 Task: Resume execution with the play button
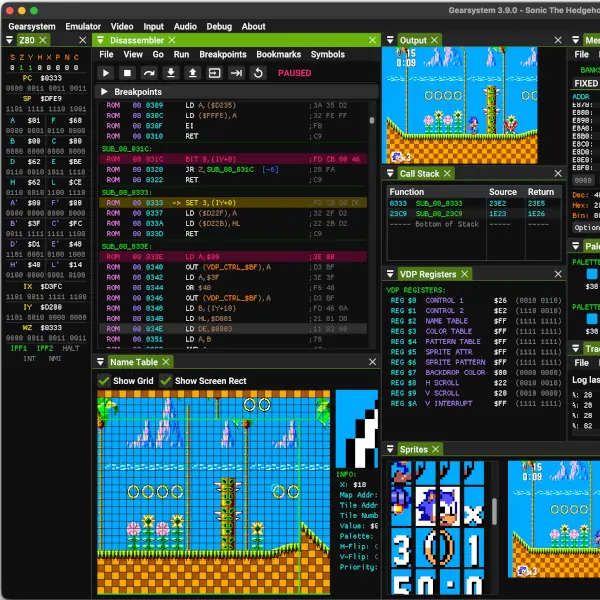(x=106, y=73)
